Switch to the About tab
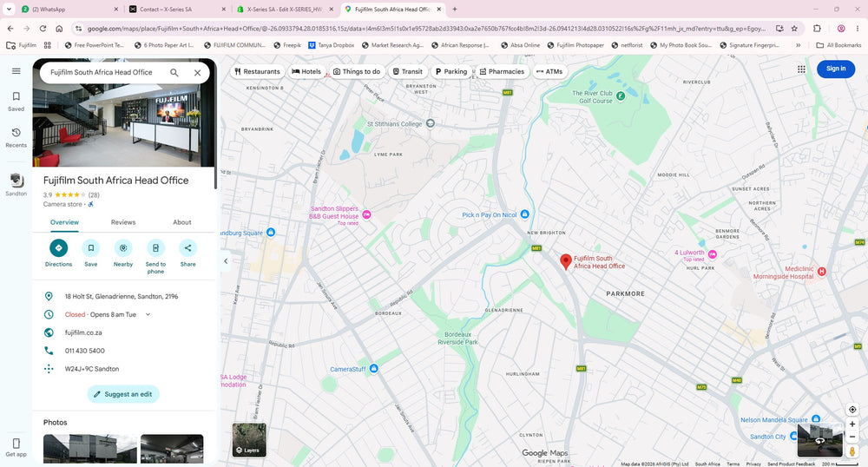Image resolution: width=868 pixels, height=467 pixels. 182,222
